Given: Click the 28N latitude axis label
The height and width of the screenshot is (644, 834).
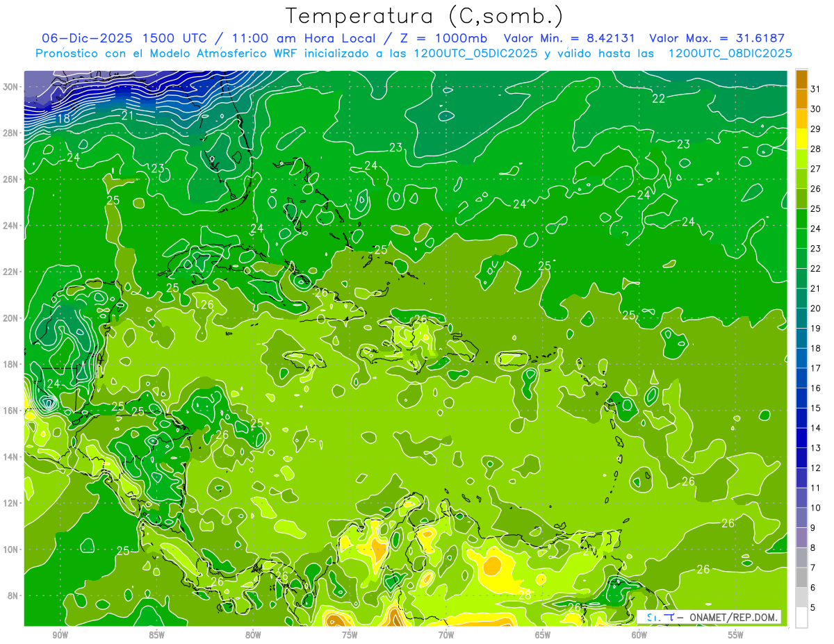Looking at the screenshot, I should point(12,133).
